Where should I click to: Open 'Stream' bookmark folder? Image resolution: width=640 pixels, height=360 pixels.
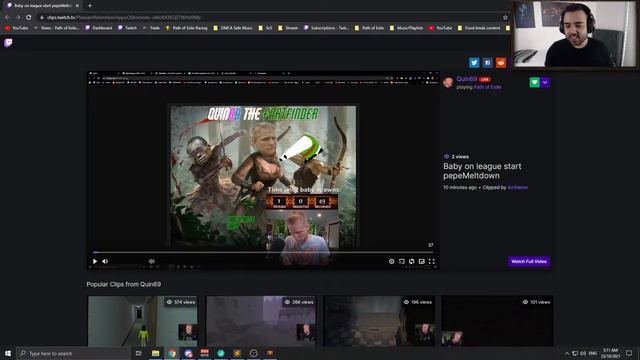coord(288,28)
